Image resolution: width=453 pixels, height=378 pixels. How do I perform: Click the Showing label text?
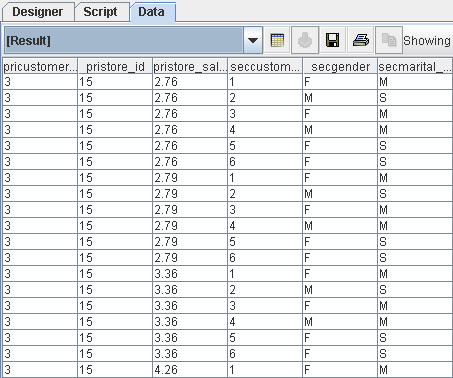pos(427,41)
